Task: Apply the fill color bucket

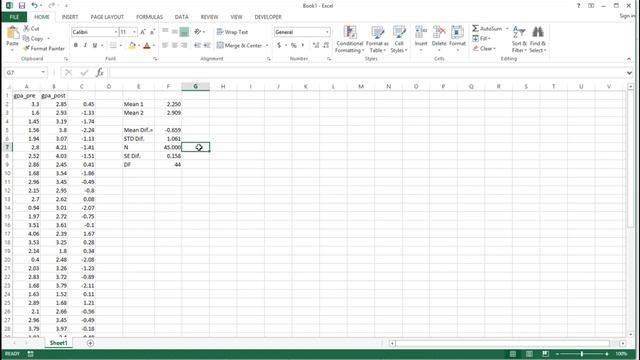Action: pos(132,45)
